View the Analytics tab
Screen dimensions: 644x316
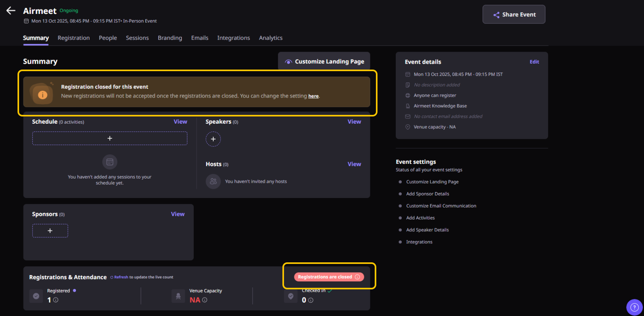pos(271,38)
